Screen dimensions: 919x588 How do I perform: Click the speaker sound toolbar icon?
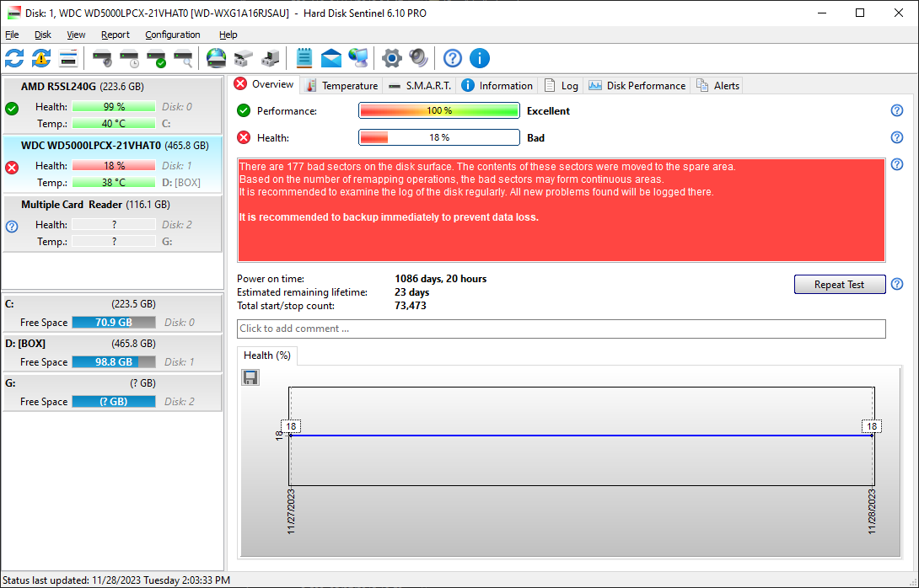click(x=418, y=58)
